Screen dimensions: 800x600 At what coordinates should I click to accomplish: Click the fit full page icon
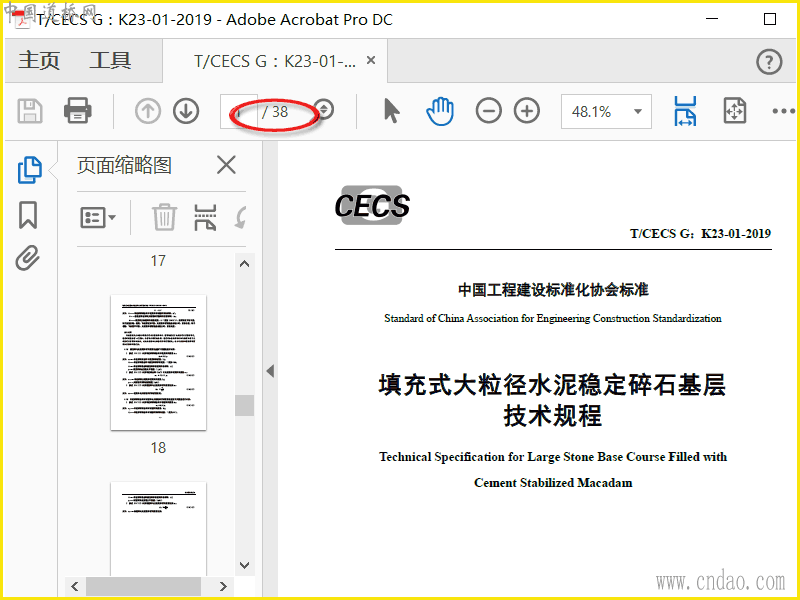click(735, 111)
